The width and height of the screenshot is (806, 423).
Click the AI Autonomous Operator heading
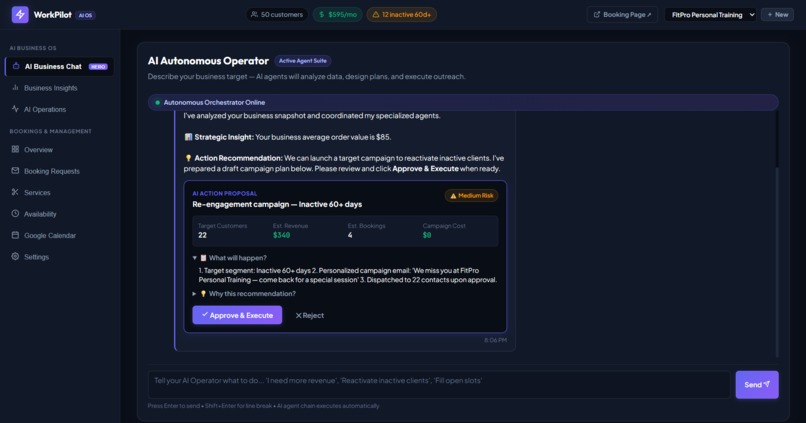[208, 61]
